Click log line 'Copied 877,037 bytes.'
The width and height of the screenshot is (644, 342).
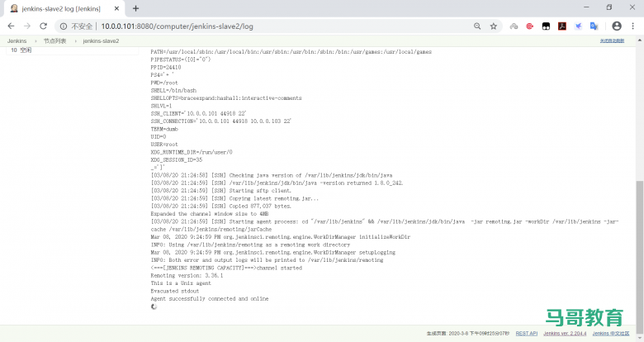[x=221, y=206]
